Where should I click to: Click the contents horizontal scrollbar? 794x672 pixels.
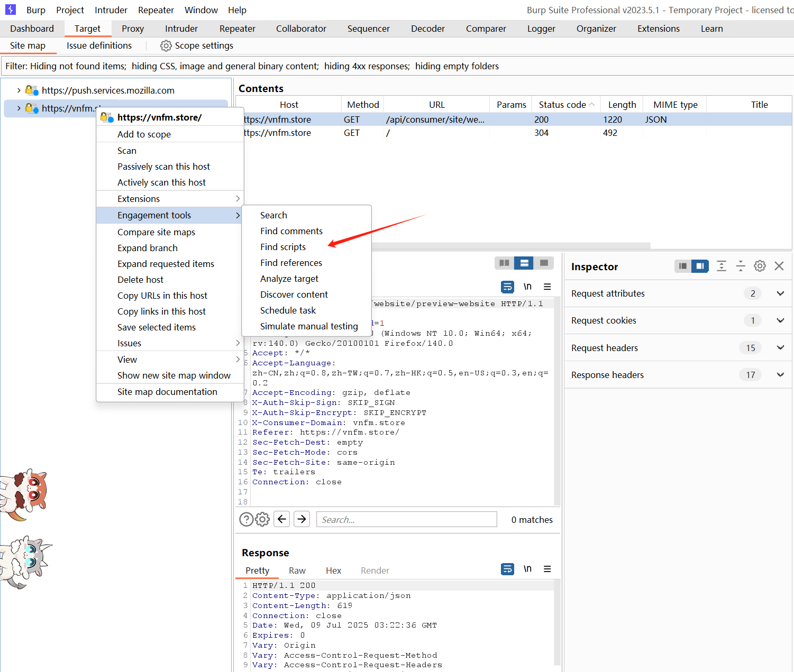pos(510,245)
